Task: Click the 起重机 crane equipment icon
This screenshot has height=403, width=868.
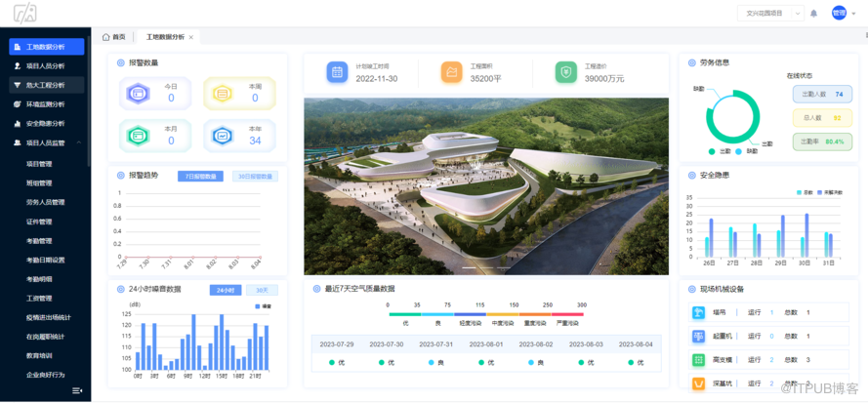Action: (699, 337)
